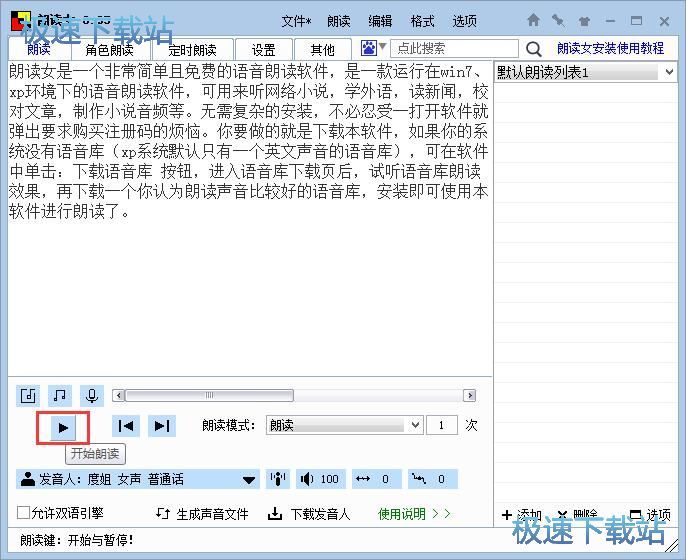
Task: Open the 选项 menu
Action: [x=464, y=21]
